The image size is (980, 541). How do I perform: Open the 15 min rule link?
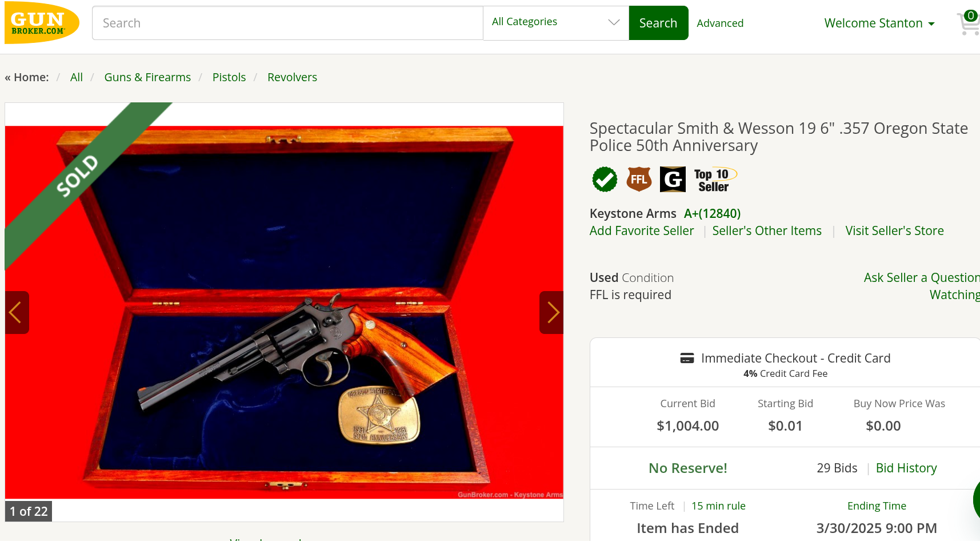click(718, 506)
